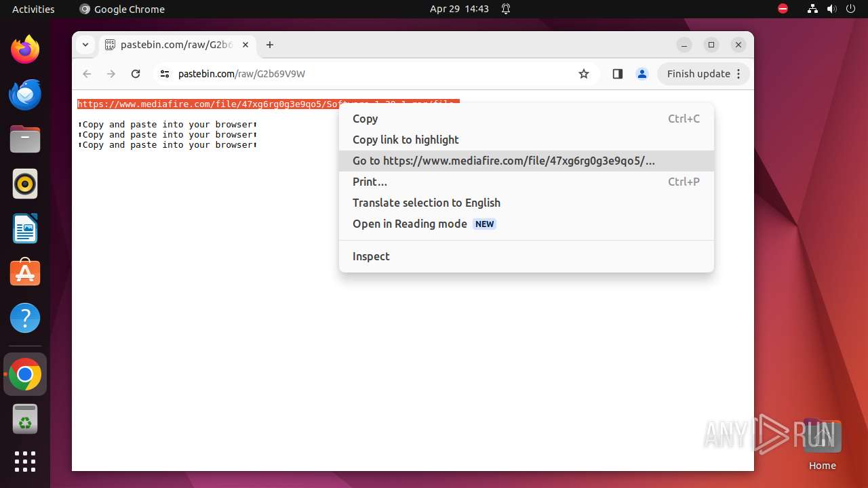Reload the pastebin page
The image size is (868, 488).
(136, 74)
